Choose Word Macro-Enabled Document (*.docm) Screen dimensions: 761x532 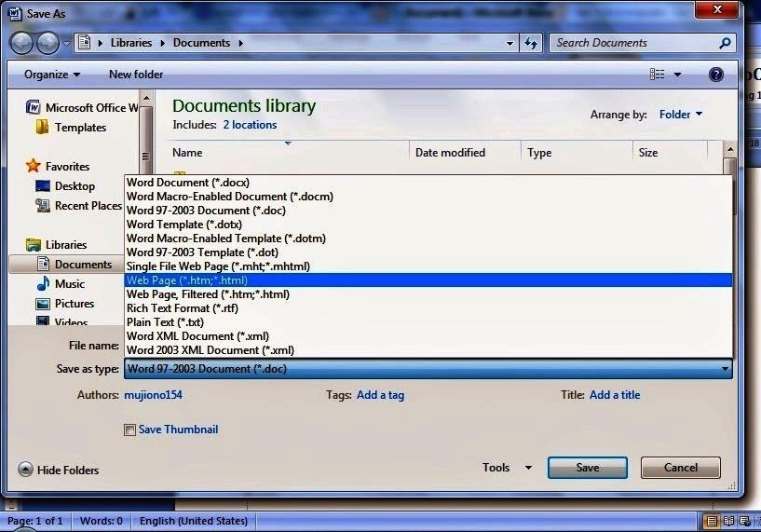coord(428,197)
